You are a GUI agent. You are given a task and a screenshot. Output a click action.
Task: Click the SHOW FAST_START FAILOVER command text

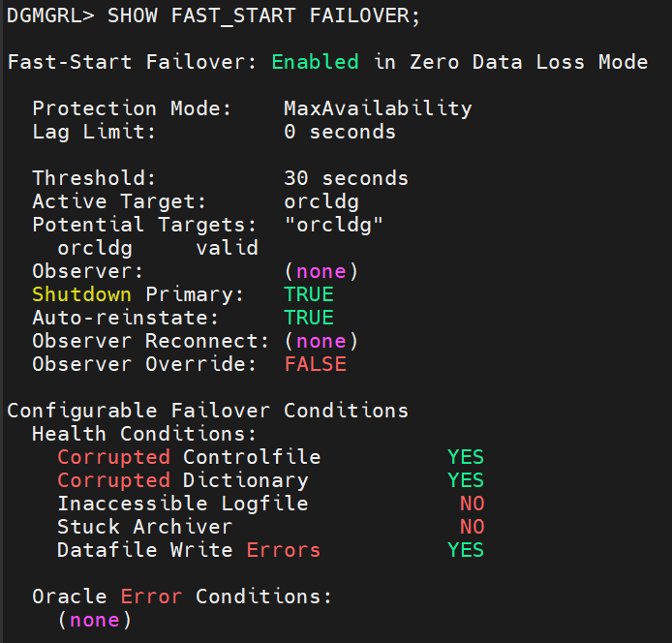pos(263,16)
